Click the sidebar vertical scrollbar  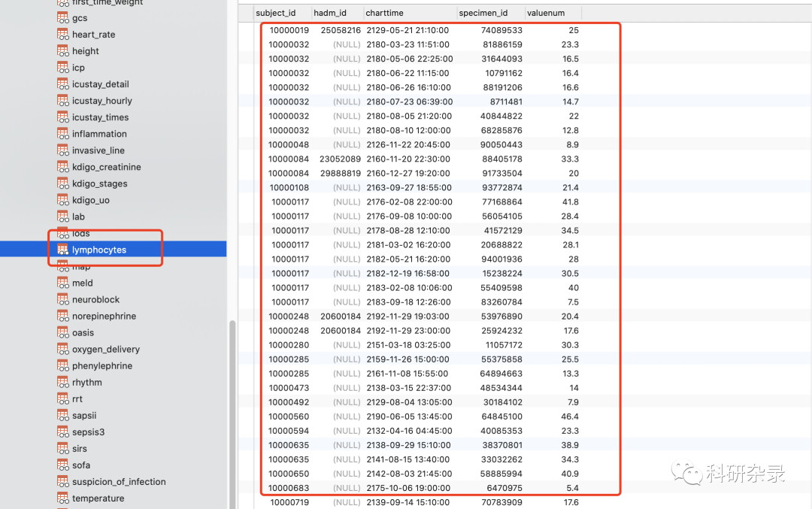[232, 414]
